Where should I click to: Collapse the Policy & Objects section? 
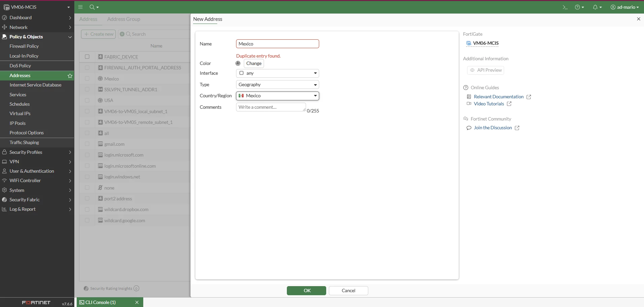pyautogui.click(x=37, y=37)
